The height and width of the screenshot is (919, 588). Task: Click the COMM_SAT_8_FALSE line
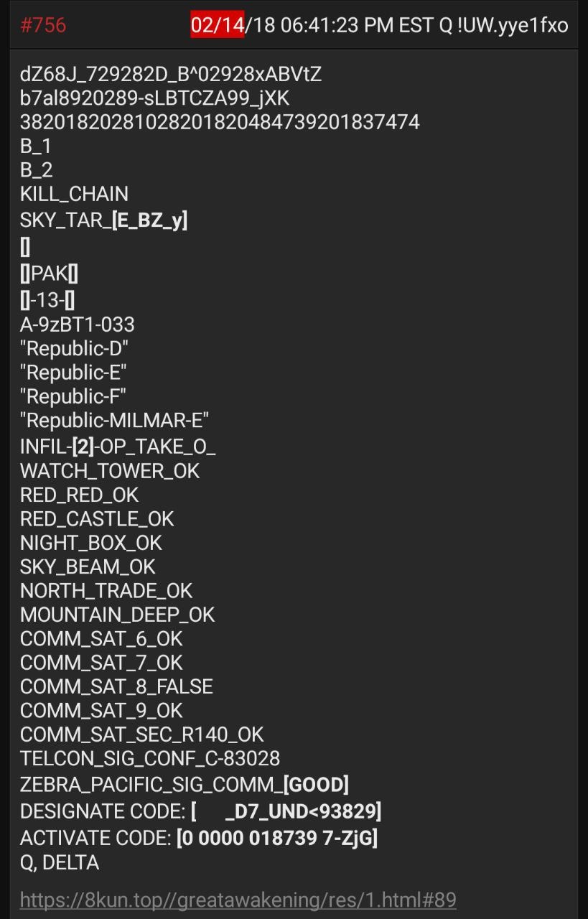116,686
